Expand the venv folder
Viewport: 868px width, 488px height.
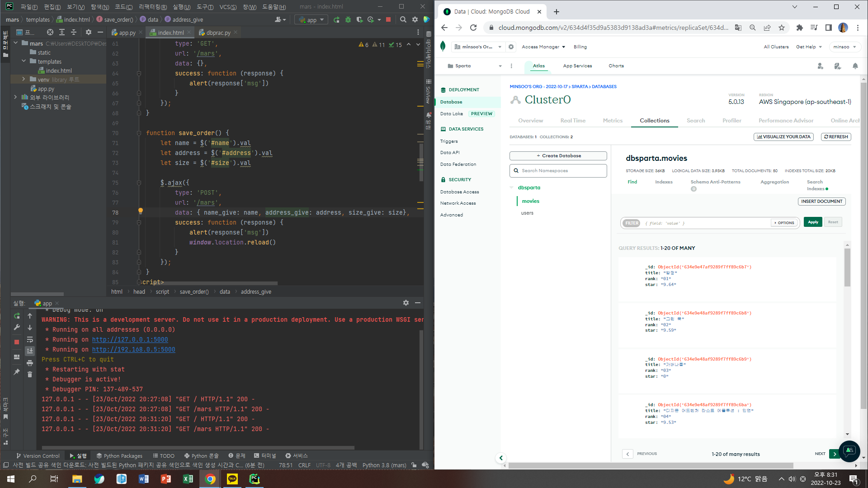coord(24,80)
